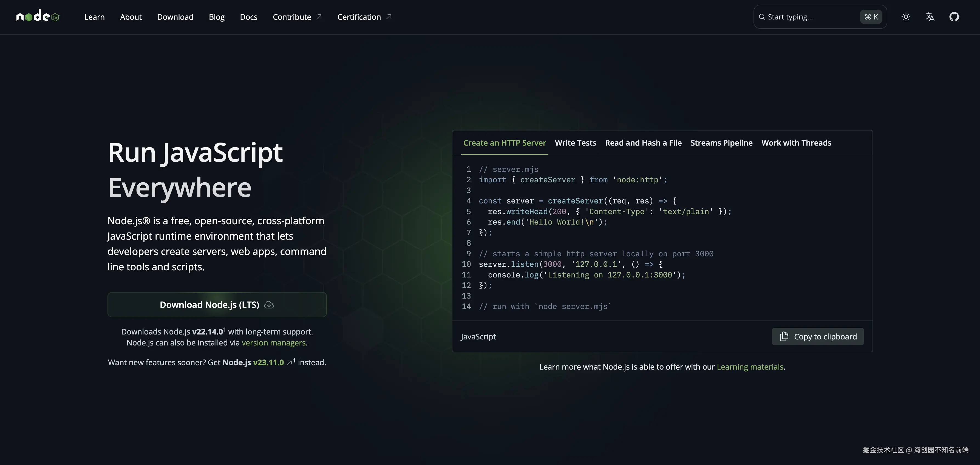Toggle the color theme with the sun icon
This screenshot has height=465, width=980.
906,16
